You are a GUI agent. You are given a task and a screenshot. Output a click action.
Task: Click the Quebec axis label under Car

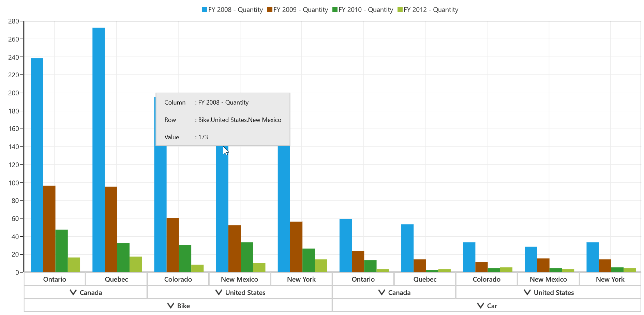coord(425,279)
